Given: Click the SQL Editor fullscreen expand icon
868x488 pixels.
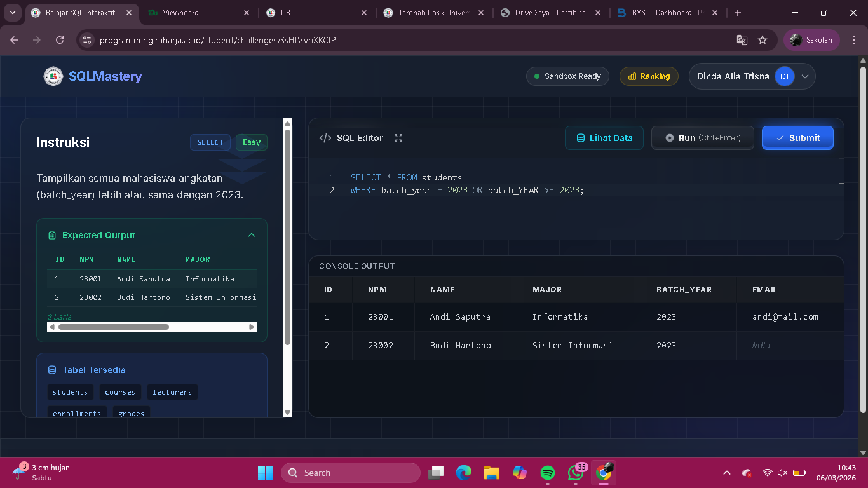Looking at the screenshot, I should point(398,138).
